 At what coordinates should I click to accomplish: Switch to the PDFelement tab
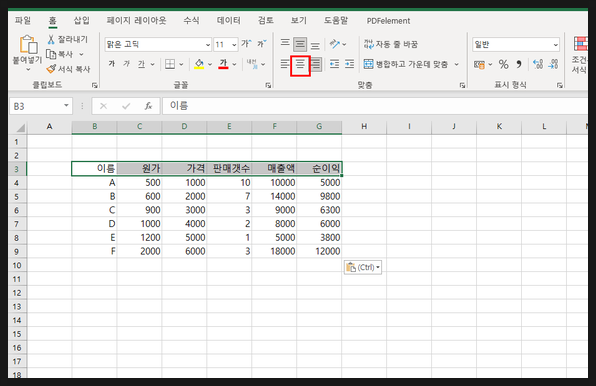coord(388,21)
